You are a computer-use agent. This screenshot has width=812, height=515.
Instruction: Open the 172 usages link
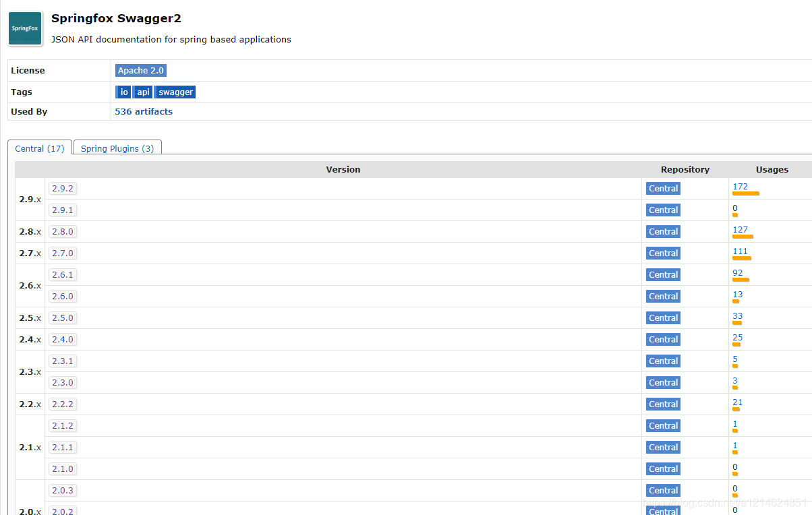(740, 187)
